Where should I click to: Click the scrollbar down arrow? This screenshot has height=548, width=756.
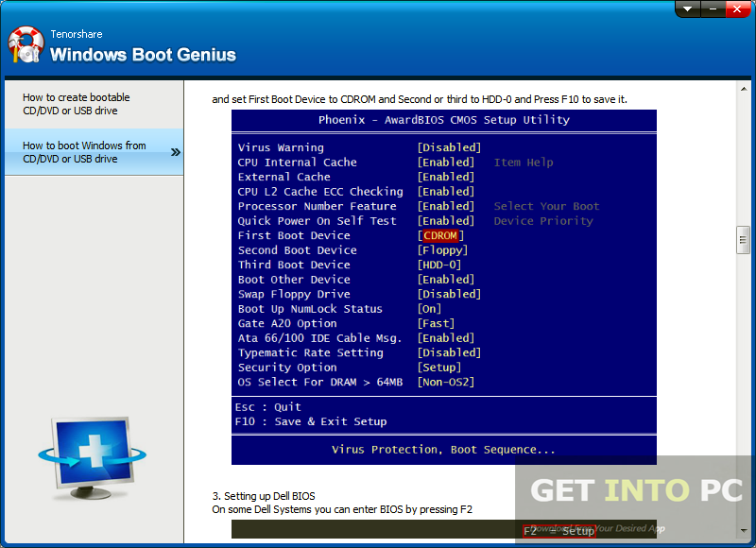click(x=744, y=531)
